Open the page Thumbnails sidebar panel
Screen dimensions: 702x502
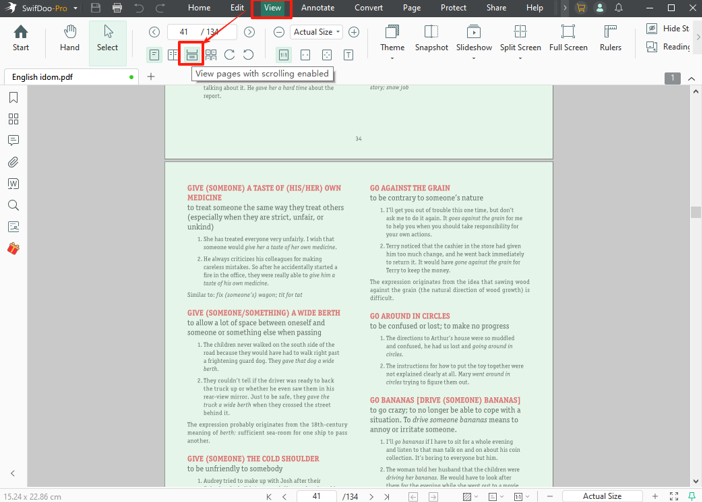pos(13,119)
